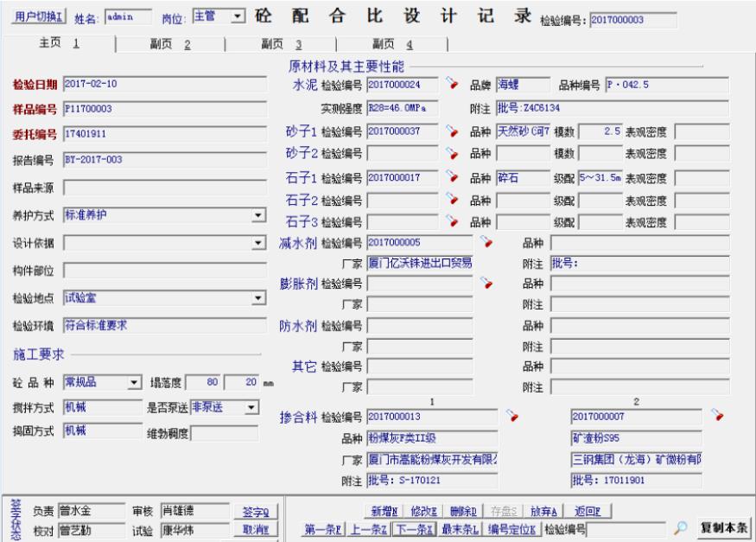Expand the 设计依据 dropdown
756x542 pixels.
(x=258, y=243)
